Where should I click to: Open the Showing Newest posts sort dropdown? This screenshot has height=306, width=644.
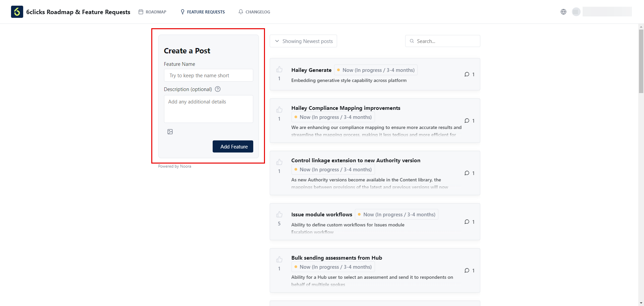303,41
